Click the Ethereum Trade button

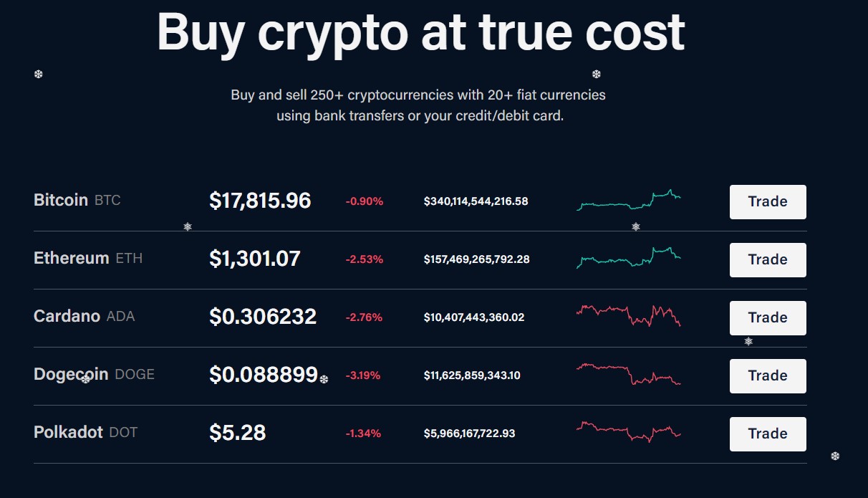(767, 259)
